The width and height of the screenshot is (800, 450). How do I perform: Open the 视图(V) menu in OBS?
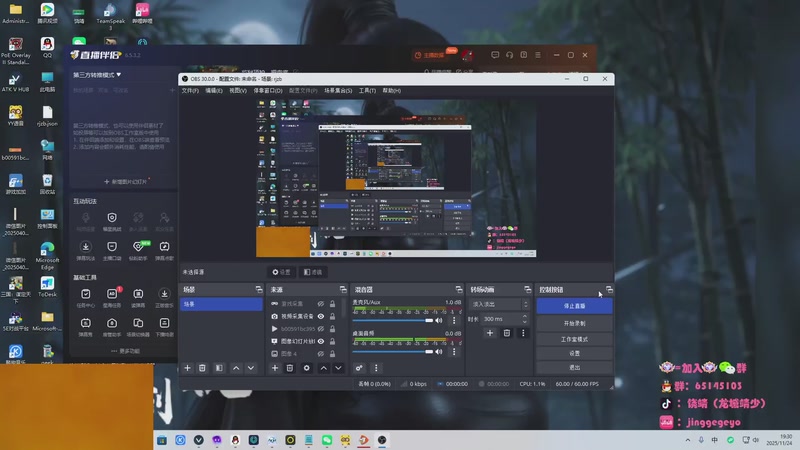(x=238, y=91)
